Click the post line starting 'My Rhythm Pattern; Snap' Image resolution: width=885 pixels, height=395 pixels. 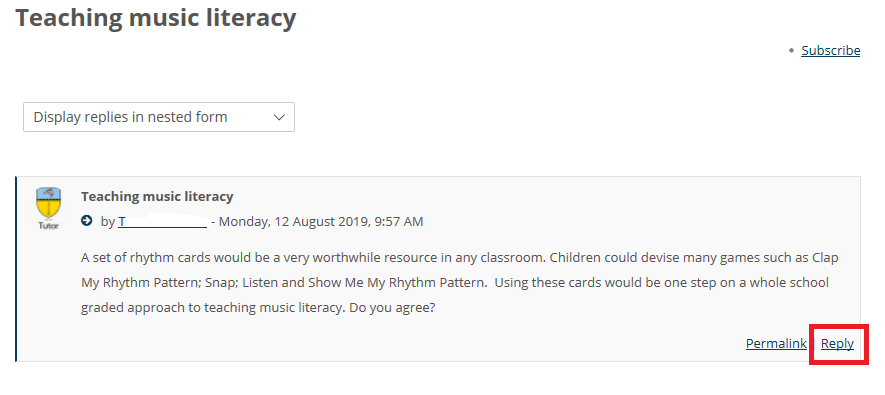[455, 283]
